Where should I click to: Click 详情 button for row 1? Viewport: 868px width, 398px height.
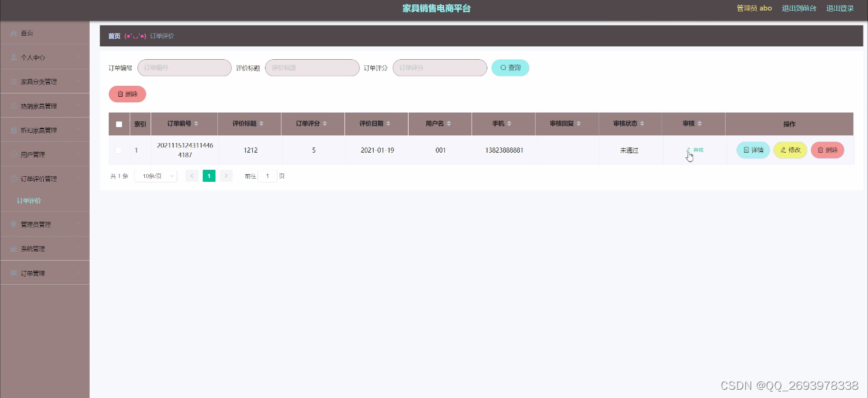coord(753,150)
